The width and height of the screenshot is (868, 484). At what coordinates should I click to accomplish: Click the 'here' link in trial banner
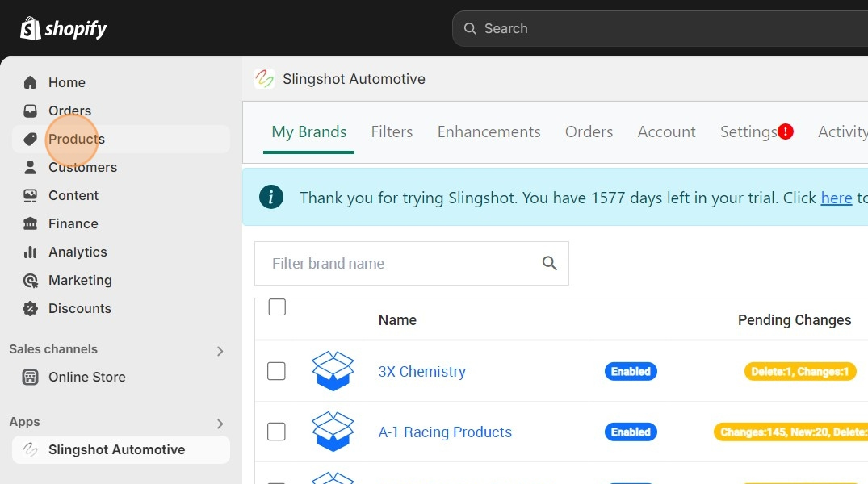836,198
